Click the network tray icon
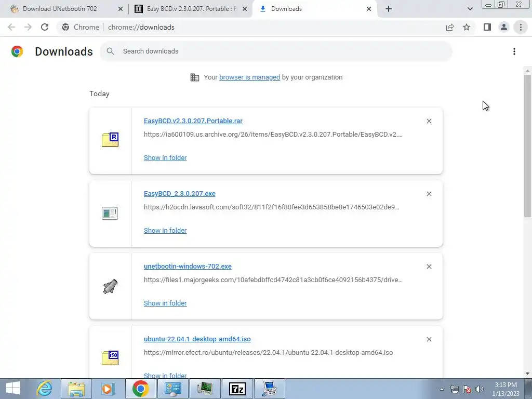 (x=454, y=389)
